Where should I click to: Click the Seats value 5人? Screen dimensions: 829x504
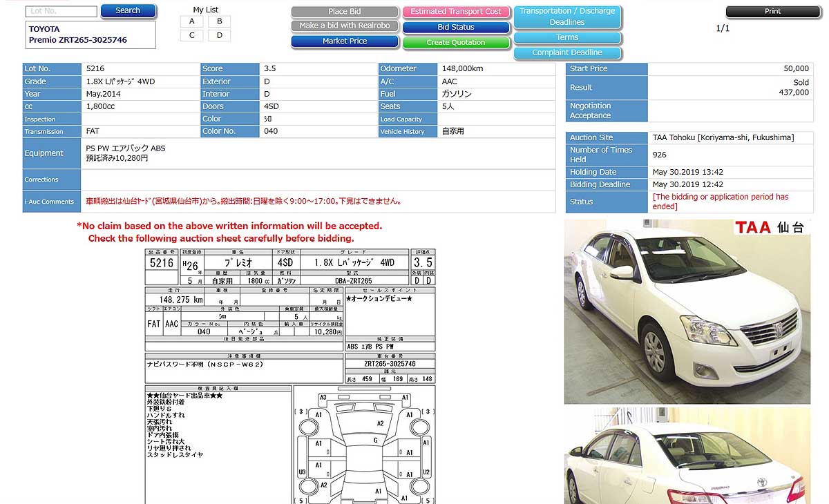[448, 106]
